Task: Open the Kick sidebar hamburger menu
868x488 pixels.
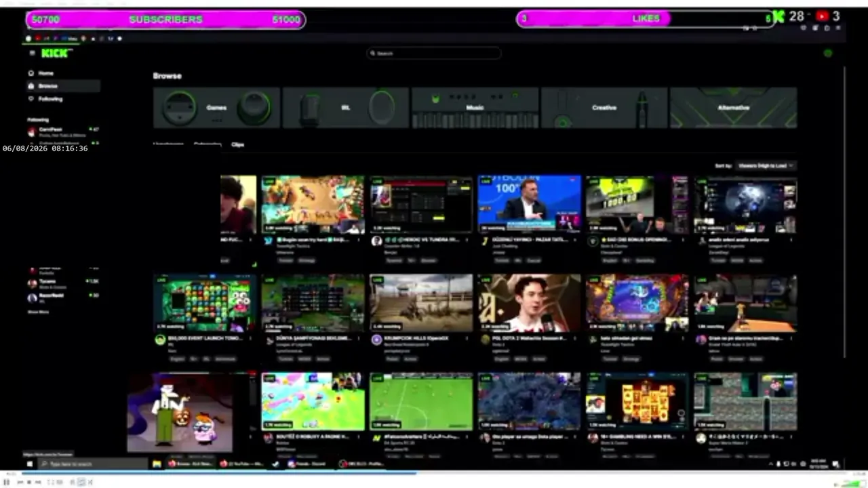Action: 31,53
